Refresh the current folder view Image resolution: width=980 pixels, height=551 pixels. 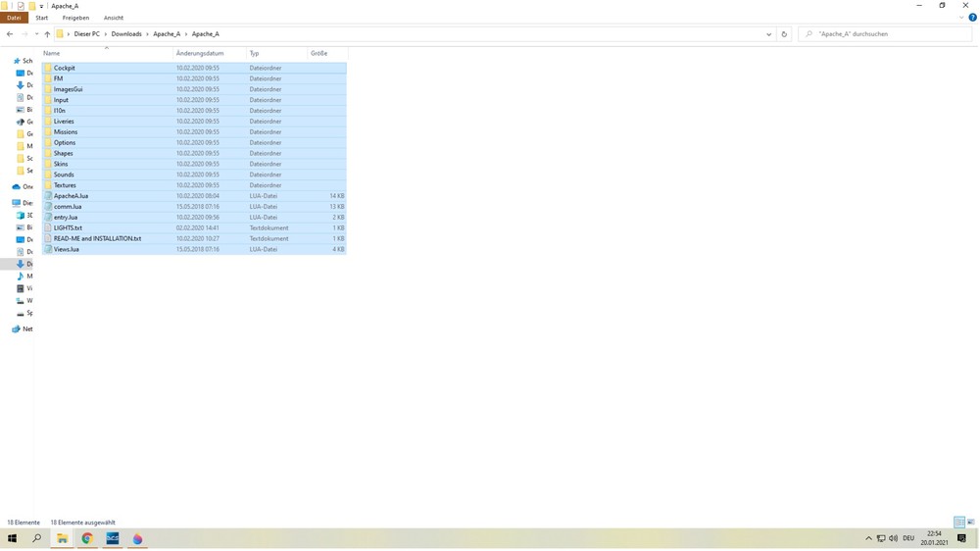tap(784, 33)
